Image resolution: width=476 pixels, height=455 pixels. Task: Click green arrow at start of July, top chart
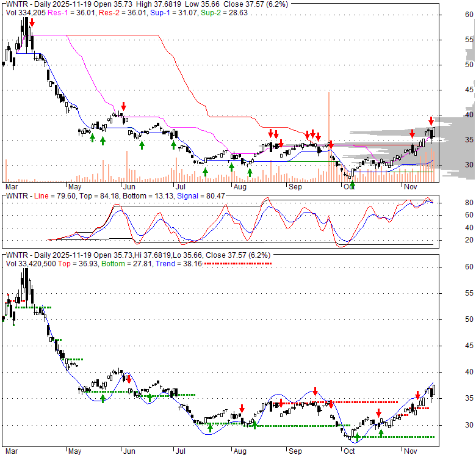[x=173, y=145]
